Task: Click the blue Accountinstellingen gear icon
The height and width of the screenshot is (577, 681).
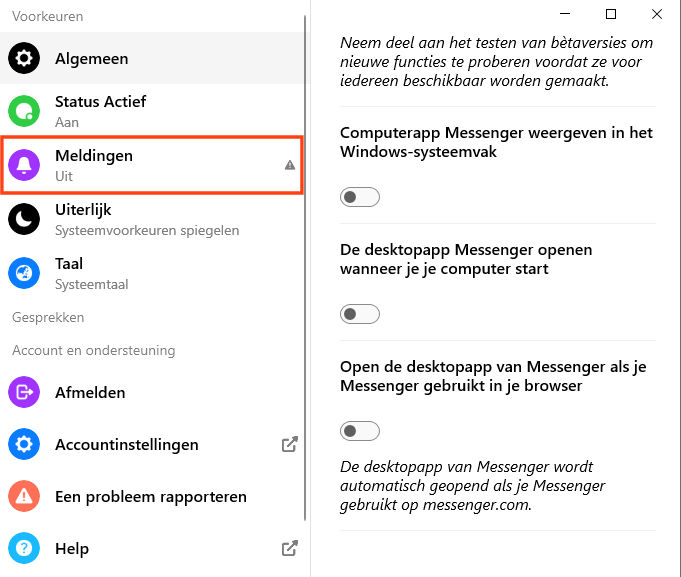Action: (24, 445)
